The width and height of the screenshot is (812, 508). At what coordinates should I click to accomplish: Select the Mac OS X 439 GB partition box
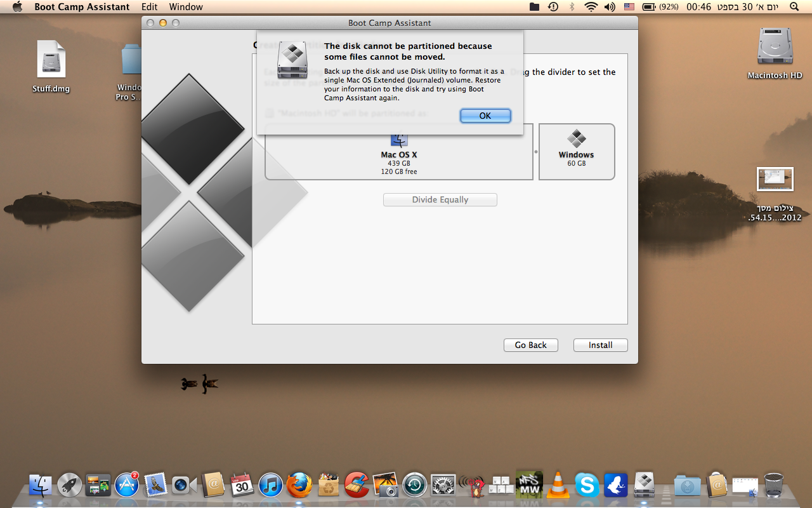[x=398, y=152]
